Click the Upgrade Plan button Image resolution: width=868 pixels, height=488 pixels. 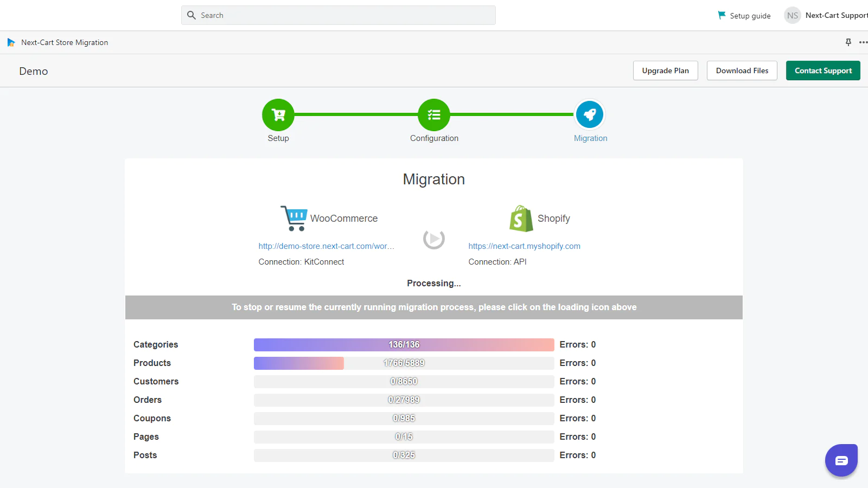point(665,70)
